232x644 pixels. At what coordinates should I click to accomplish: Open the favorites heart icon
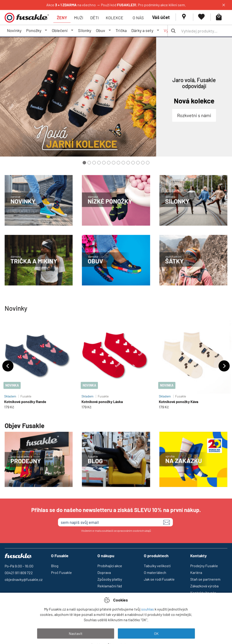tap(201, 17)
